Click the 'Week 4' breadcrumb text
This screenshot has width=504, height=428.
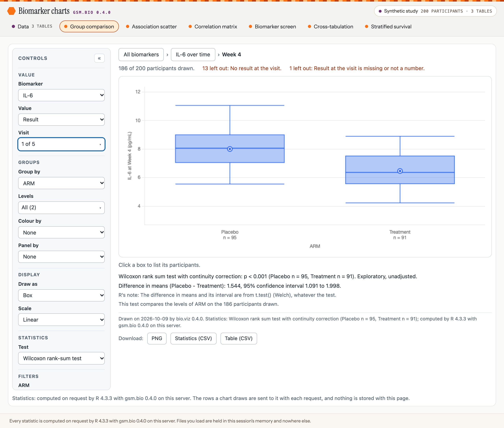click(232, 55)
